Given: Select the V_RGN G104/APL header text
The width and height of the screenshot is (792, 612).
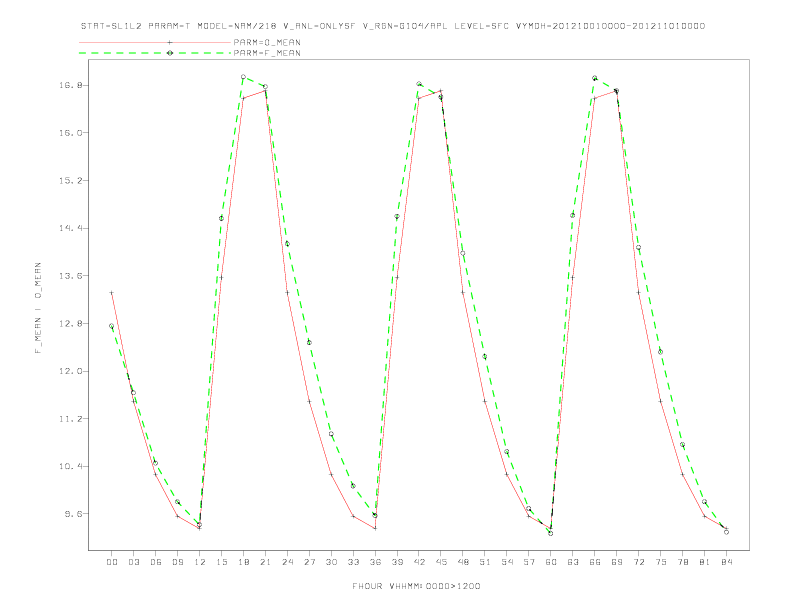Looking at the screenshot, I should (x=405, y=26).
